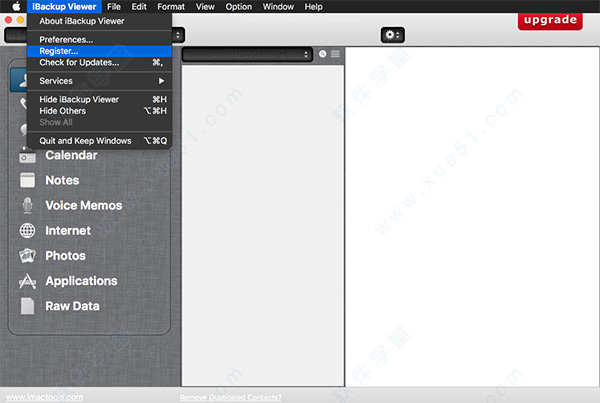This screenshot has width=600, height=403.
Task: Click the Raw Data file icon
Action: coord(27,306)
